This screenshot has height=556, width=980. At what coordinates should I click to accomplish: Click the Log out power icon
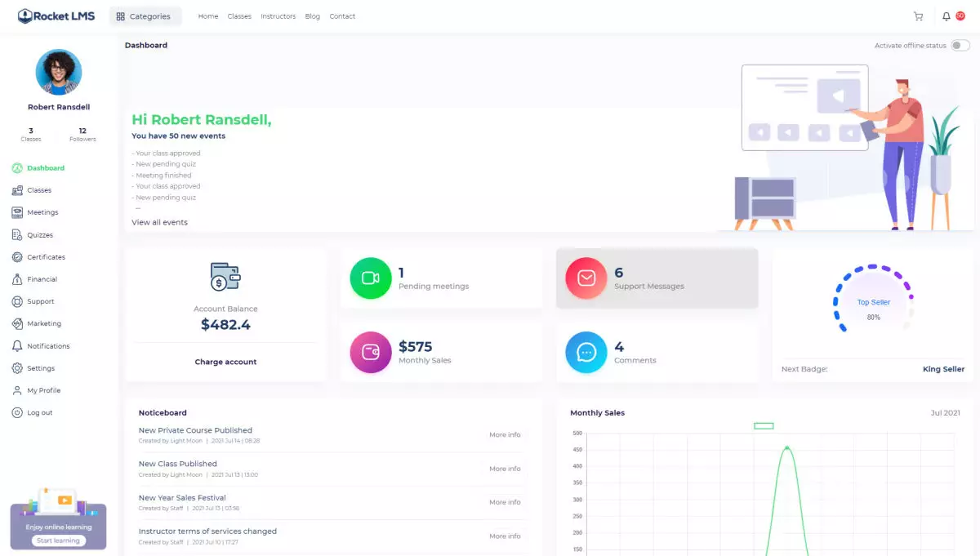click(x=17, y=412)
